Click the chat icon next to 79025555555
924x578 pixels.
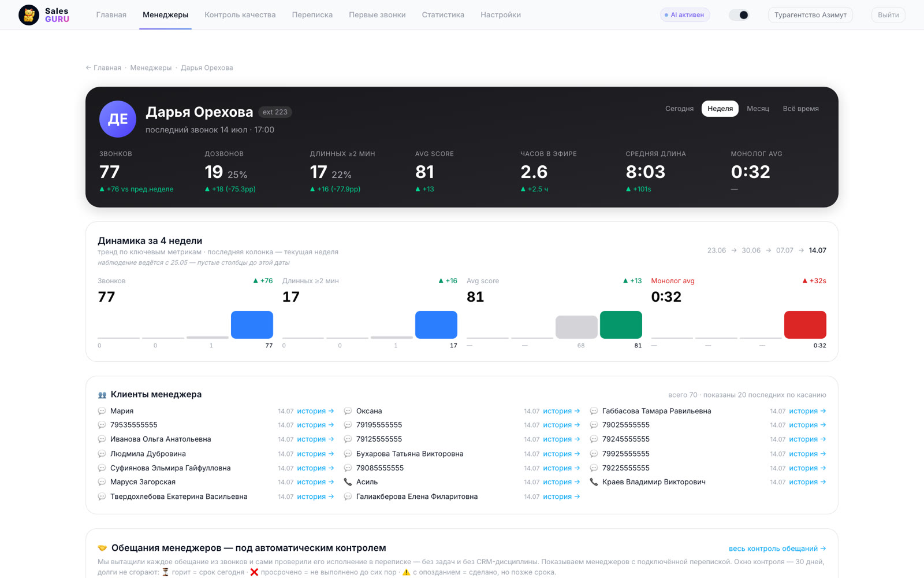pyautogui.click(x=594, y=425)
